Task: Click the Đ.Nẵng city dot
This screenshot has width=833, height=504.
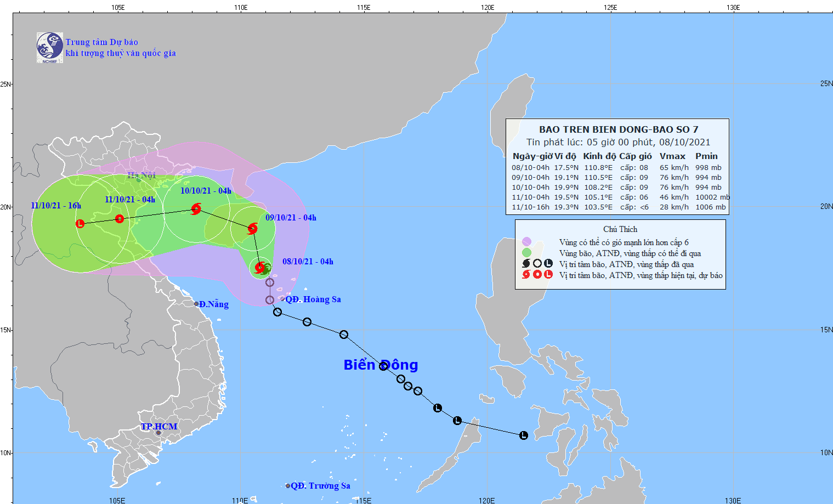Action: pos(196,304)
